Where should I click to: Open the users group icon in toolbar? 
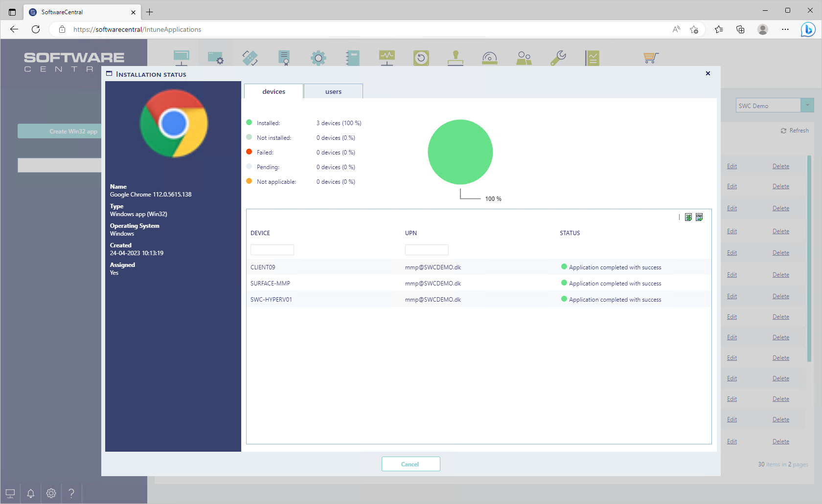pyautogui.click(x=524, y=58)
